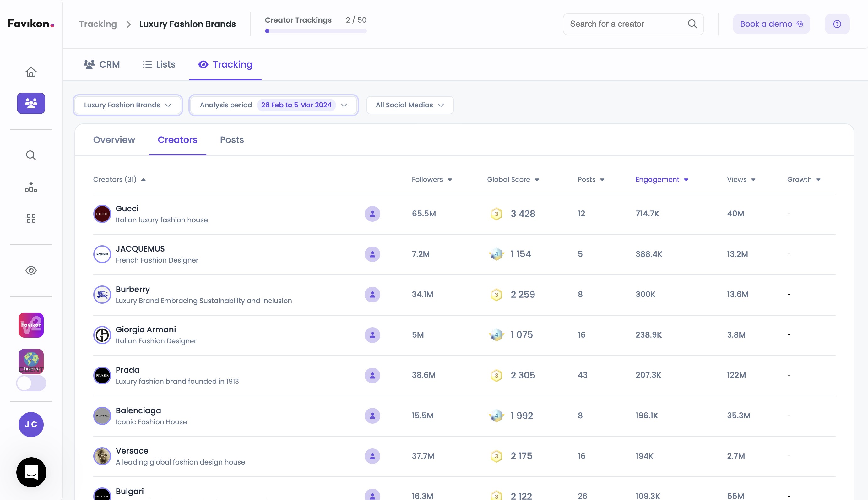Image resolution: width=868 pixels, height=500 pixels.
Task: Click the Tracking breadcrumb link
Action: tap(98, 24)
